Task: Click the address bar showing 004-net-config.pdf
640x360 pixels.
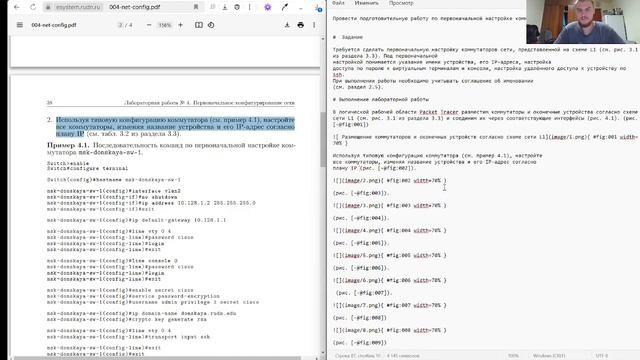Action: [x=135, y=7]
